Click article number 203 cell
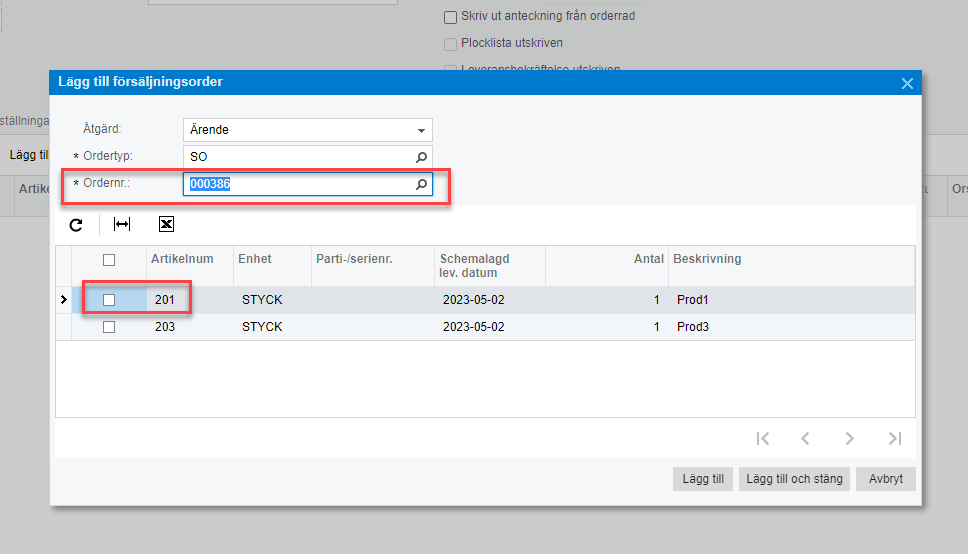This screenshot has width=968, height=554. coord(190,327)
